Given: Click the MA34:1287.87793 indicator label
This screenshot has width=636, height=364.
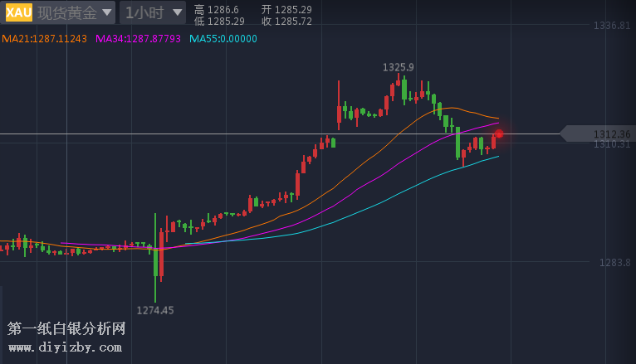Looking at the screenshot, I should coord(138,39).
